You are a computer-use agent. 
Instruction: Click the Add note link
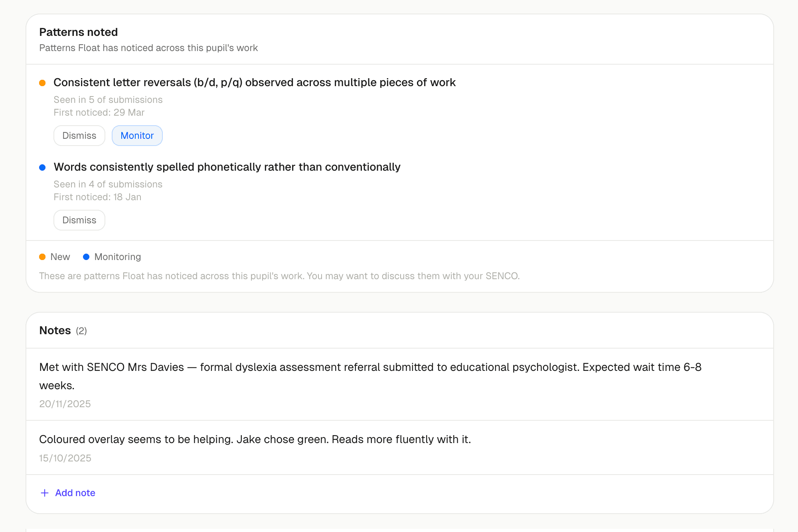point(75,493)
